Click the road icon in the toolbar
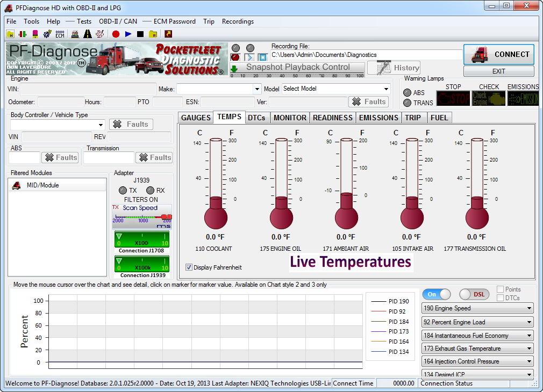The height and width of the screenshot is (392, 543). pos(87,34)
